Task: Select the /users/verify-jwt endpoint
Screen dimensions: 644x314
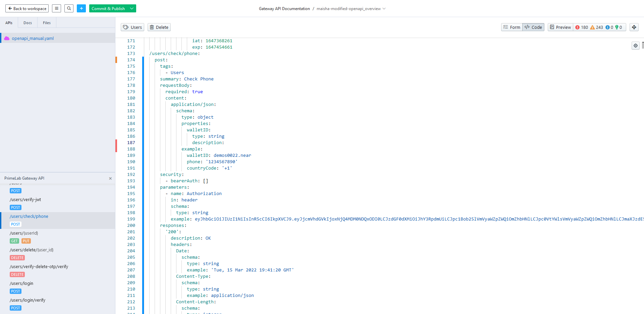Action: [25, 199]
